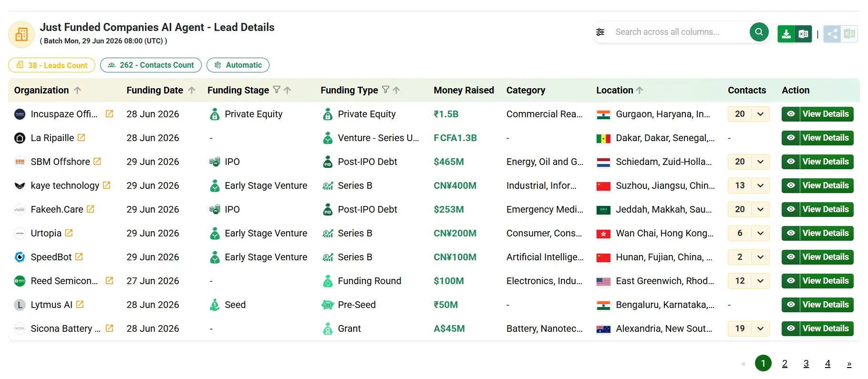Sort by Funding Stage arrow icon
The width and height of the screenshot is (868, 379).
[x=287, y=90]
